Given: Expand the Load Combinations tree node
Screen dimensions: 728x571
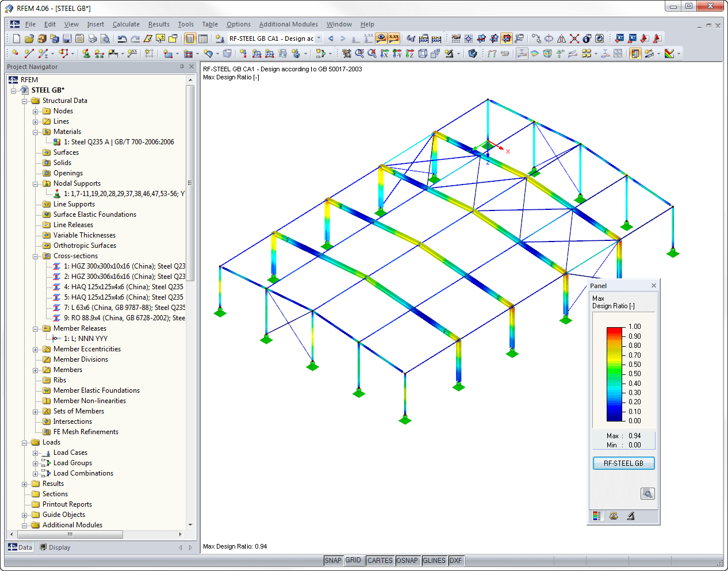Looking at the screenshot, I should point(36,474).
